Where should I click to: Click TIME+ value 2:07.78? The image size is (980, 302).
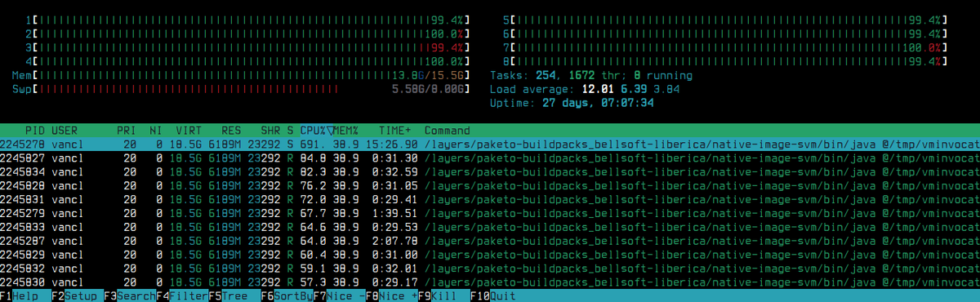pos(394,241)
